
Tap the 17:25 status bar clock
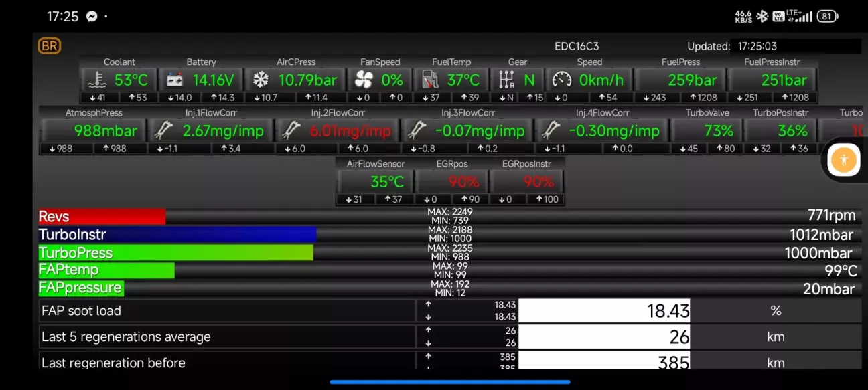pos(62,16)
